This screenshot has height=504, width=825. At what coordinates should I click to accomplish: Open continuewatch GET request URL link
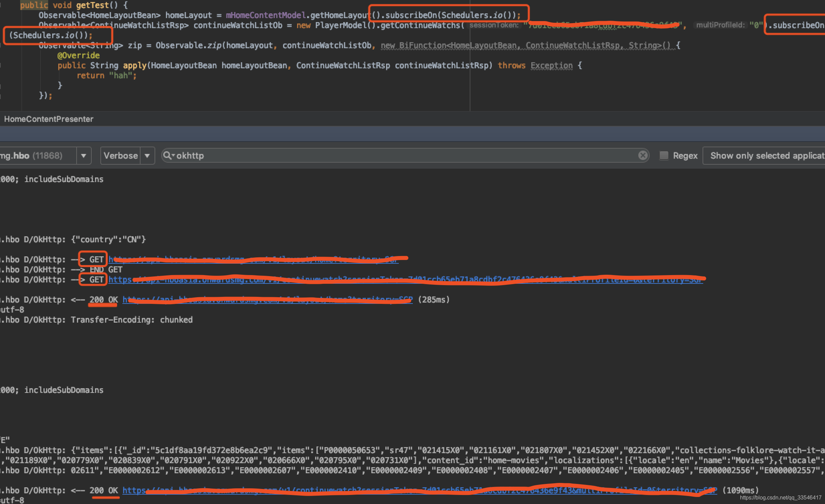pos(405,280)
